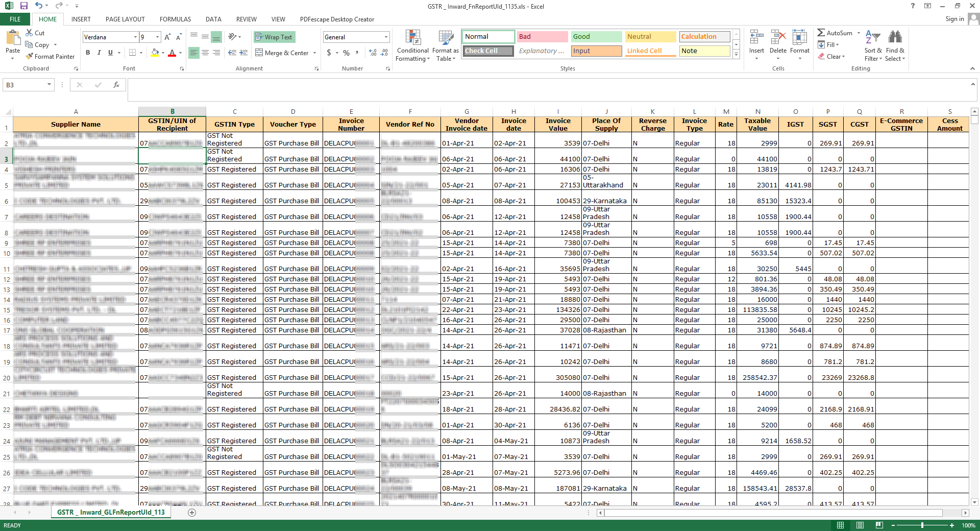This screenshot has height=531, width=980.
Task: Open the number format dropdown showing General
Action: 386,37
